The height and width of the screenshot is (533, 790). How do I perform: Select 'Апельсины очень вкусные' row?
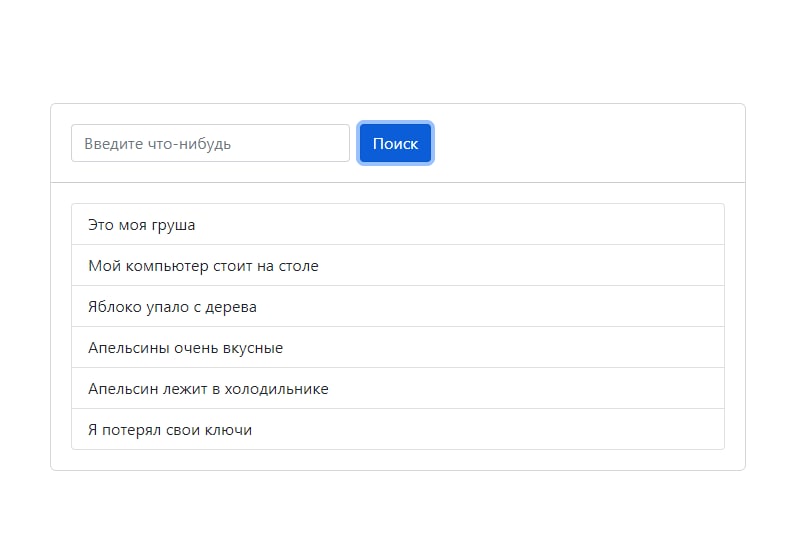(x=398, y=348)
